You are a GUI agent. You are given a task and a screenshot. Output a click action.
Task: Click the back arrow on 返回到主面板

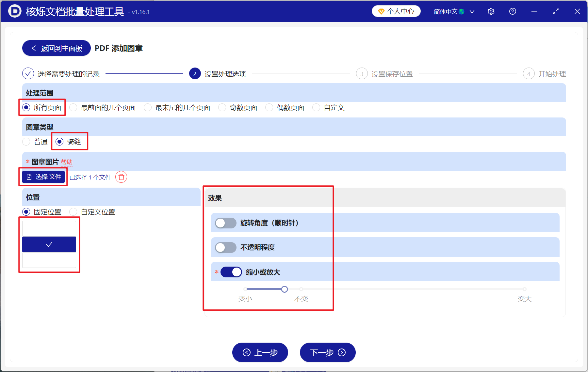click(x=34, y=48)
